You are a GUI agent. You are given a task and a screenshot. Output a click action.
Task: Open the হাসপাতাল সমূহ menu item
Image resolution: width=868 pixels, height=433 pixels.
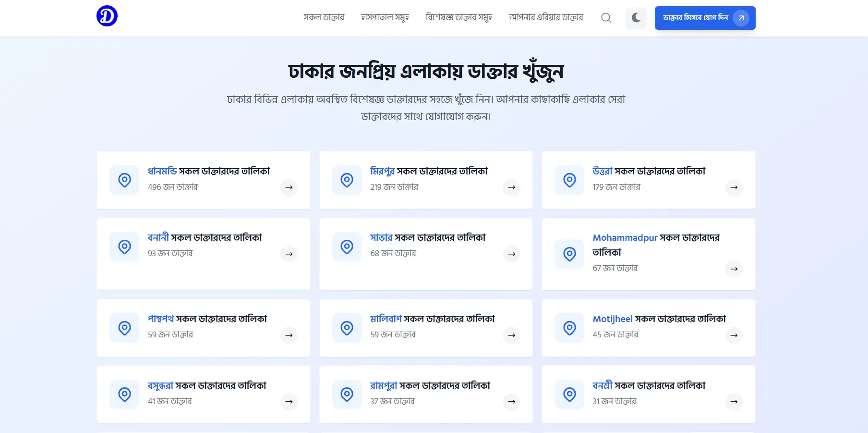(x=385, y=17)
